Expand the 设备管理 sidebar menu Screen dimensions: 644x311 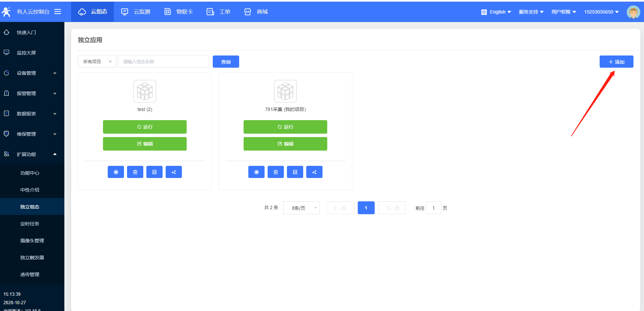pyautogui.click(x=32, y=73)
